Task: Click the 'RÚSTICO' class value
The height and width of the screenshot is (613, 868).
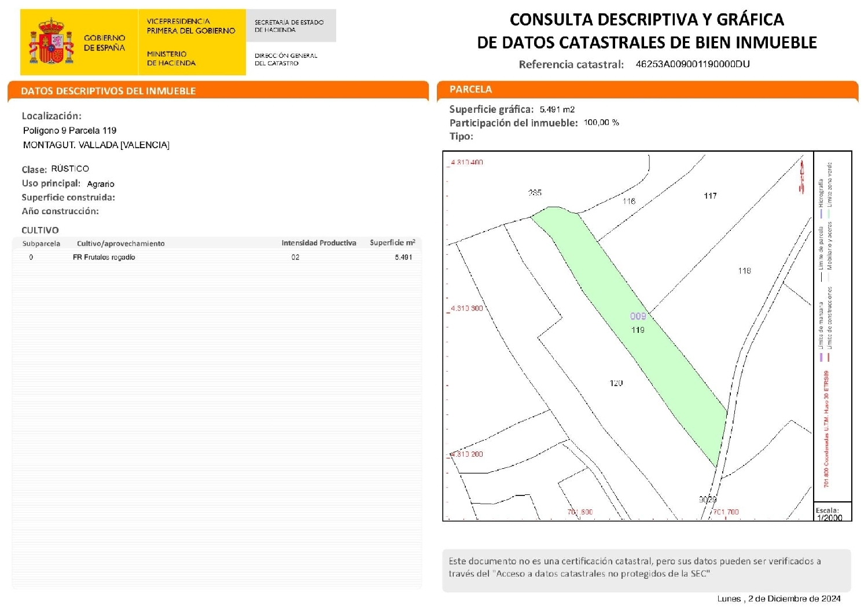Action: (70, 169)
